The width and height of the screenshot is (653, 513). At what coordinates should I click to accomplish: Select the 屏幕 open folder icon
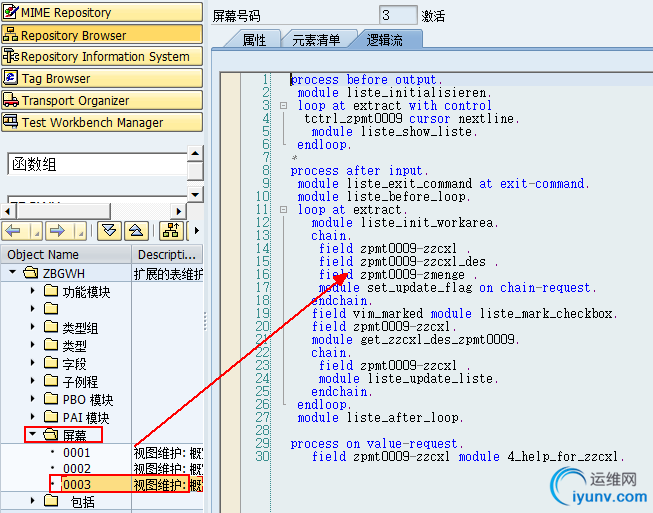pos(51,434)
